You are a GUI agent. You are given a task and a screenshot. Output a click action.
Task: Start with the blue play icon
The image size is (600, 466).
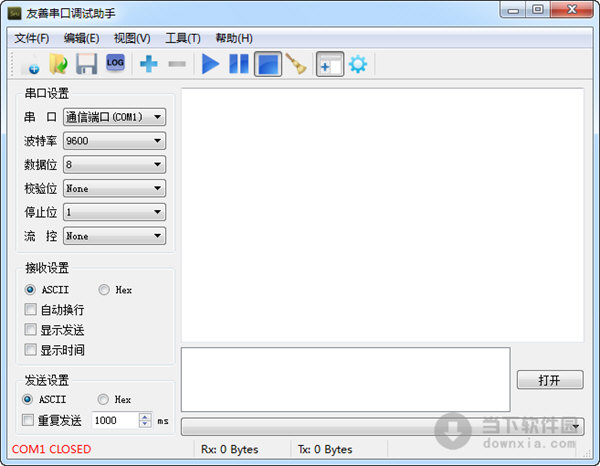pyautogui.click(x=210, y=64)
